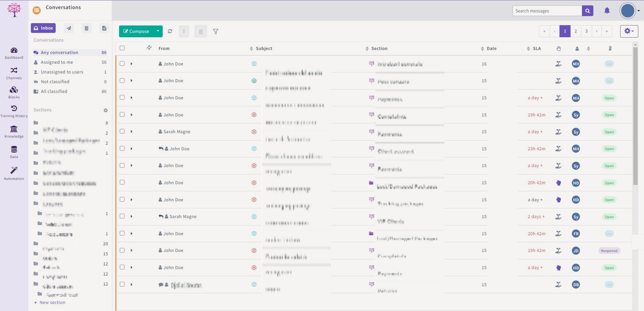Open the Sections settings gear icon
644x311 pixels.
106,110
